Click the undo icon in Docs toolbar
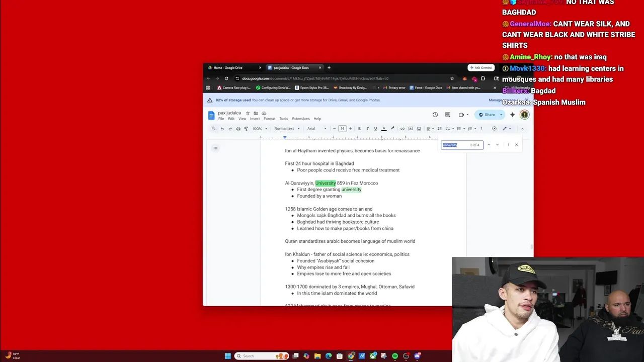 tap(222, 129)
